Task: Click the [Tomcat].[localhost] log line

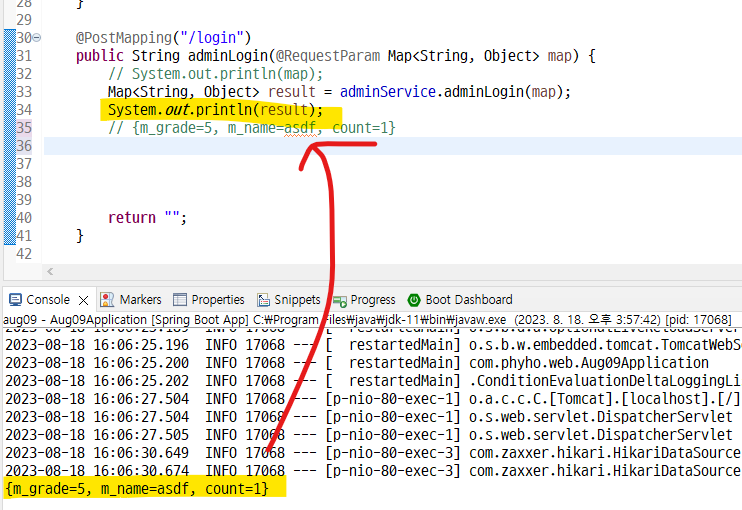Action: [x=373, y=399]
